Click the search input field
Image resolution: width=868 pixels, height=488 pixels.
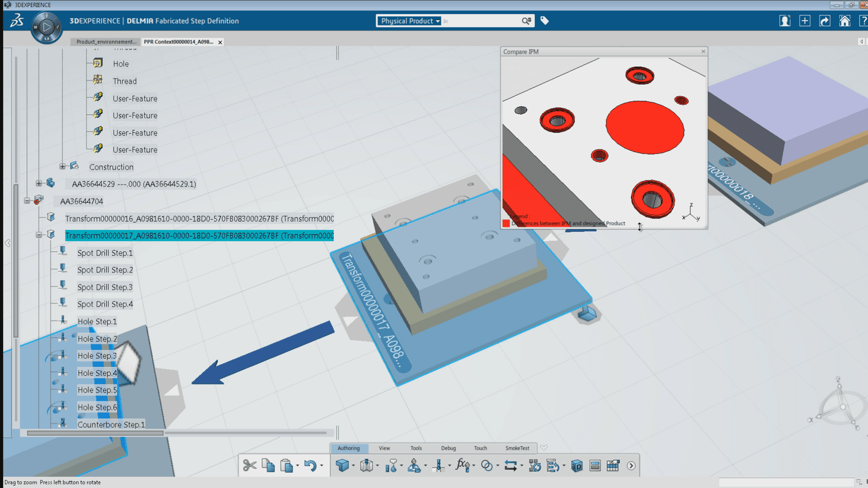point(481,21)
